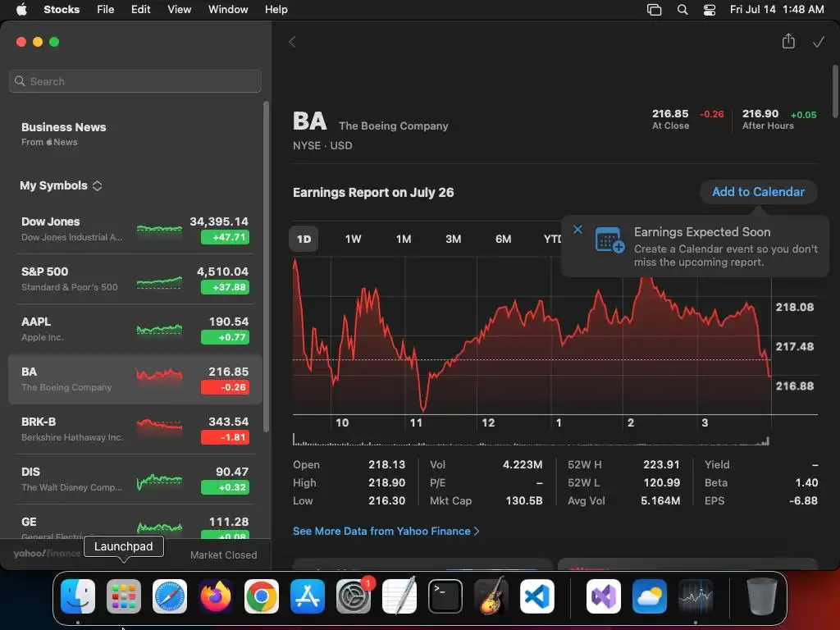The image size is (840, 630).
Task: Switch chart to 3M range
Action: pos(453,239)
